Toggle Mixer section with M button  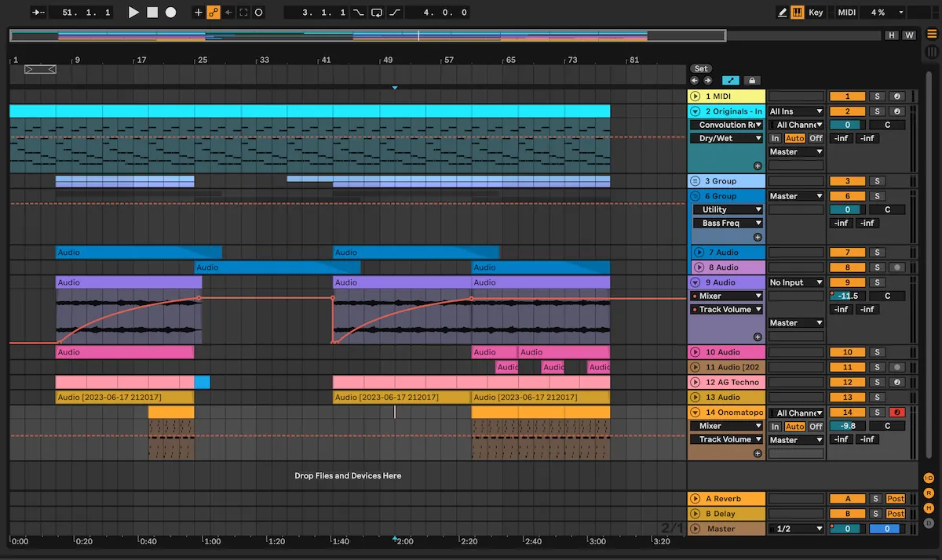point(929,507)
